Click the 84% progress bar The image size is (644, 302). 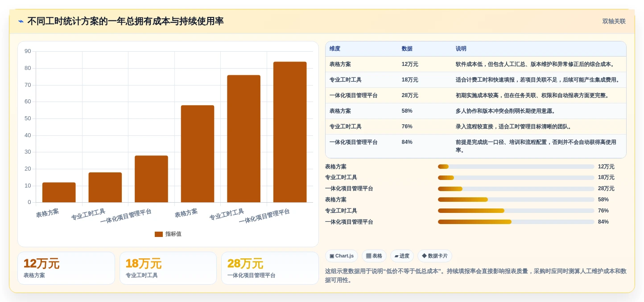point(516,222)
